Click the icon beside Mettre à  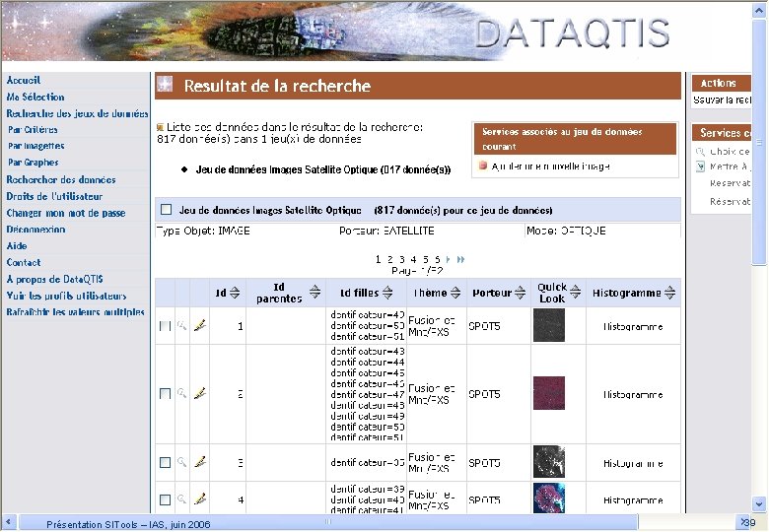(x=700, y=166)
